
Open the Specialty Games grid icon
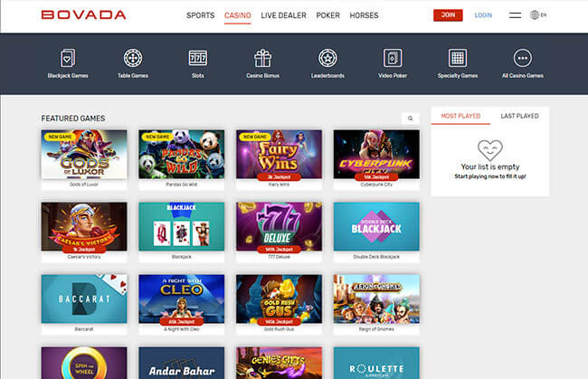coord(458,58)
